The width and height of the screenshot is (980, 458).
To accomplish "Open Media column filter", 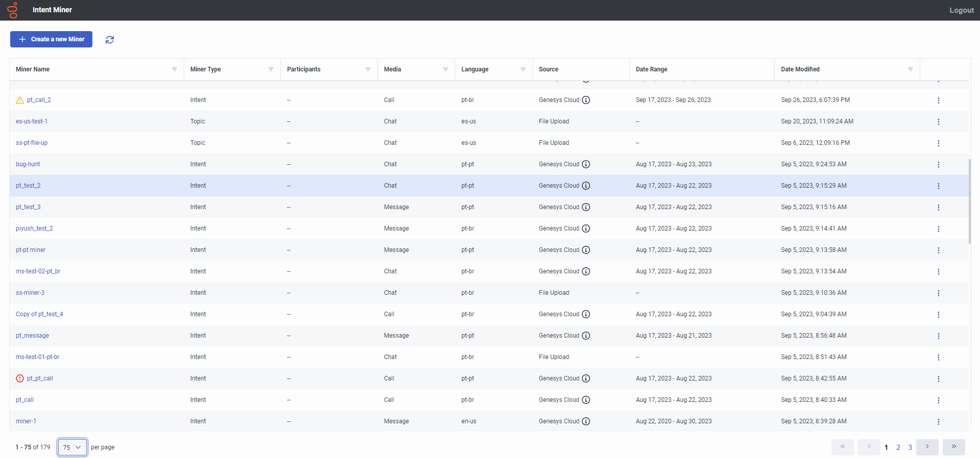I will (446, 69).
